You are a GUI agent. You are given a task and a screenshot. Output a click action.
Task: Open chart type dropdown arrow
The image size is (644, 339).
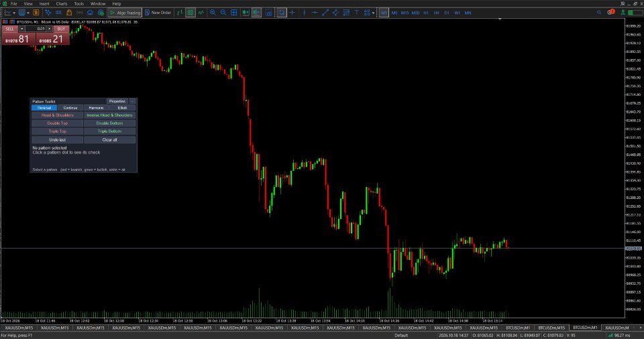click(x=14, y=13)
